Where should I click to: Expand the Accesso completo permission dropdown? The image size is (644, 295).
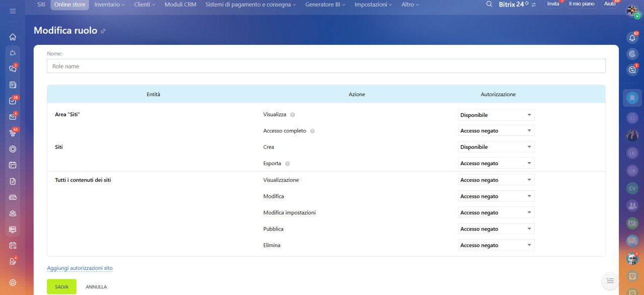tap(496, 131)
